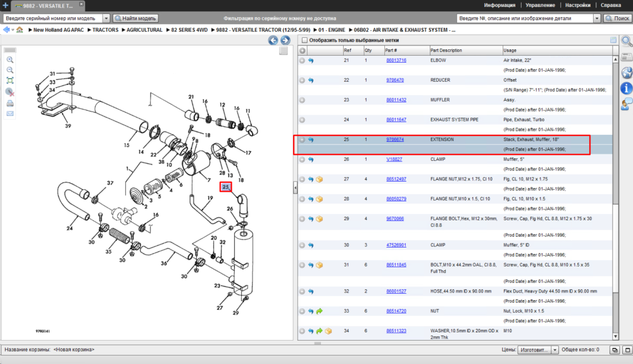The width and height of the screenshot is (633, 364).
Task: Go to previous diagram page arrow
Action: [x=273, y=40]
